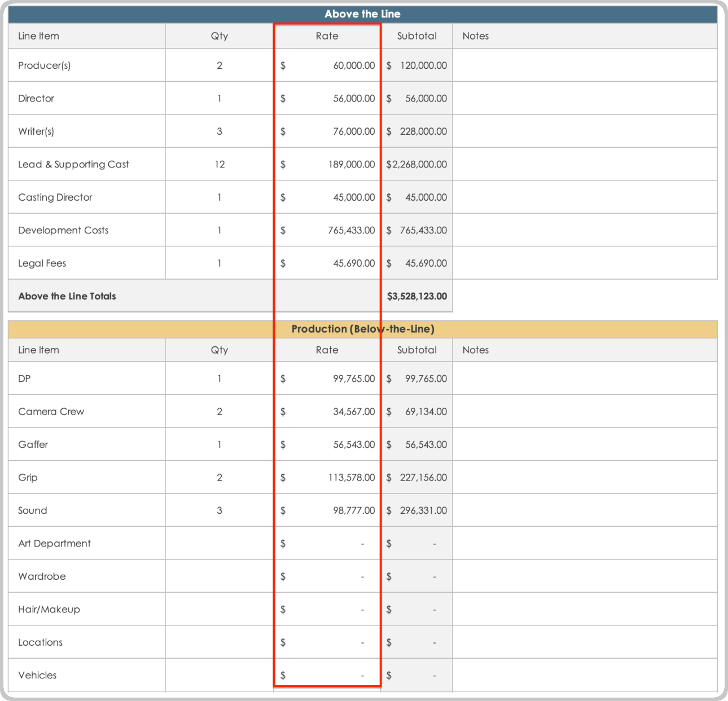Select the Wardrobe rate cell

point(327,576)
